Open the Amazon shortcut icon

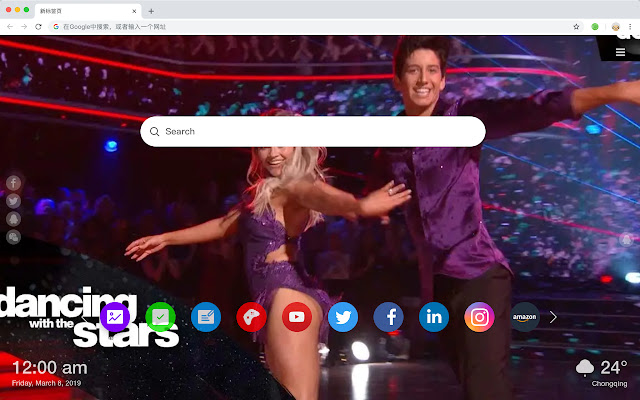[x=525, y=317]
